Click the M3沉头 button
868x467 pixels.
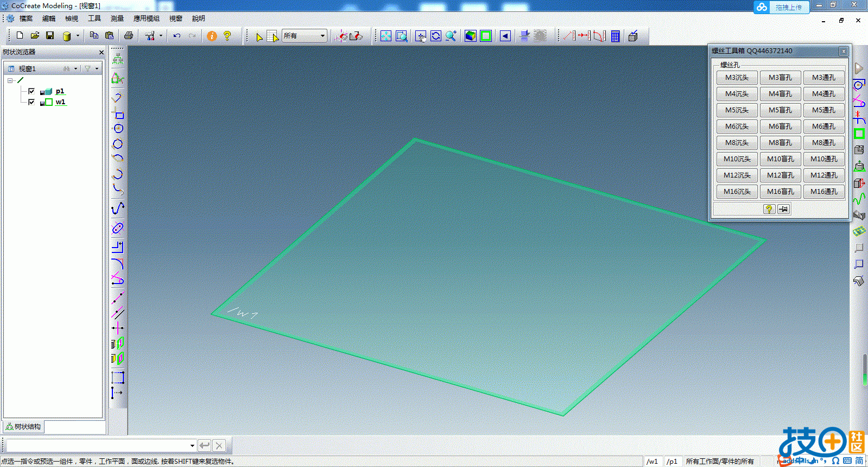[x=737, y=78]
